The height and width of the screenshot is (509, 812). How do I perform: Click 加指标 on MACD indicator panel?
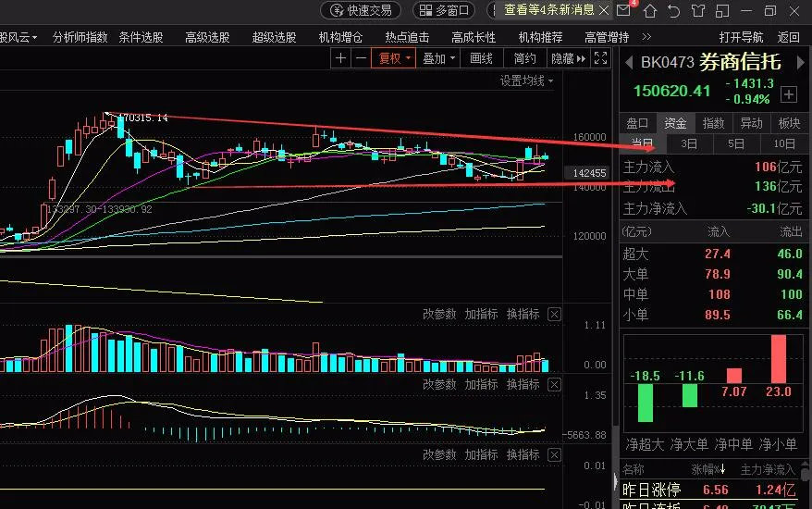pyautogui.click(x=481, y=385)
